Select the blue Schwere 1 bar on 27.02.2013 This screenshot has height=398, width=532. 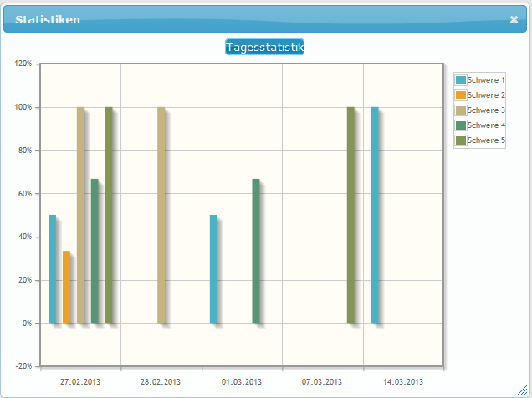coord(52,269)
